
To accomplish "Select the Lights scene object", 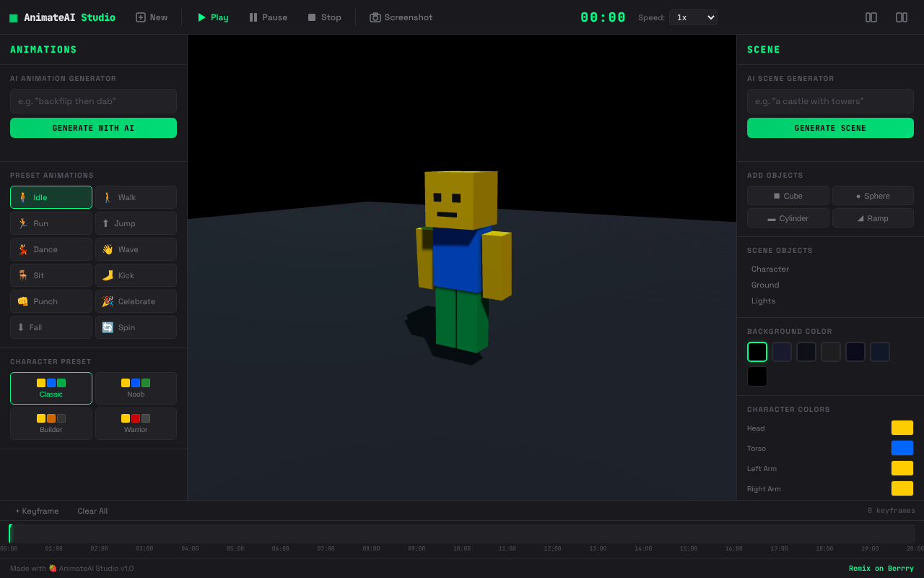I will pyautogui.click(x=763, y=301).
